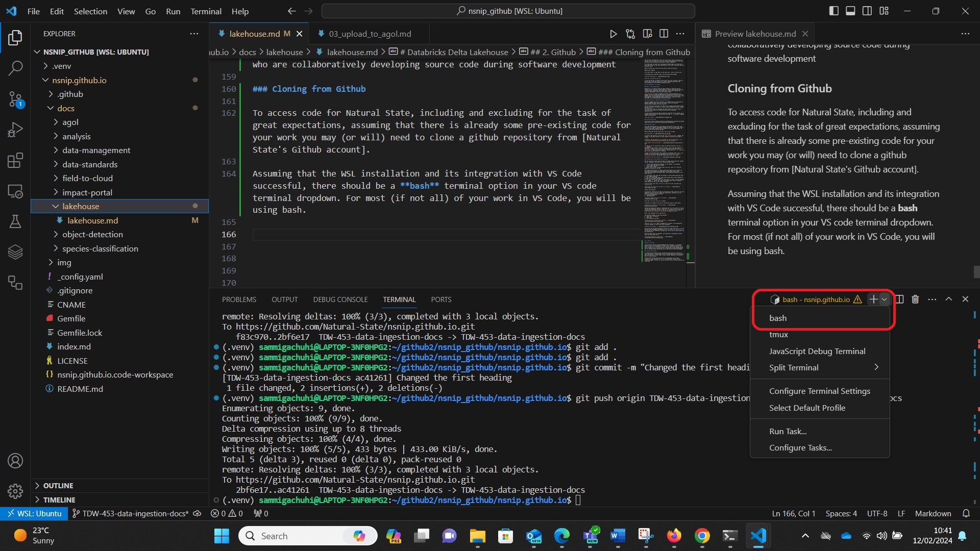Viewport: 980px width, 551px height.
Task: Open File Explorer from the taskbar
Action: point(477,536)
